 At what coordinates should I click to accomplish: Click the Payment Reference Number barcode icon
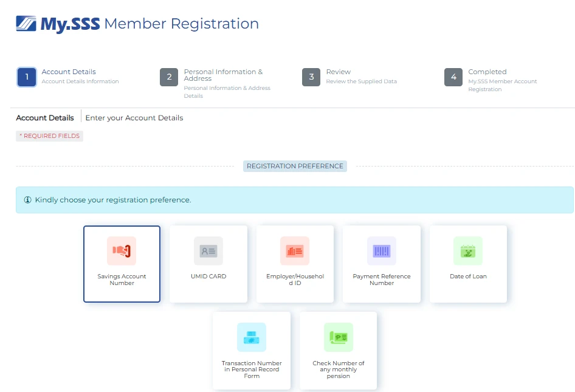pos(381,251)
